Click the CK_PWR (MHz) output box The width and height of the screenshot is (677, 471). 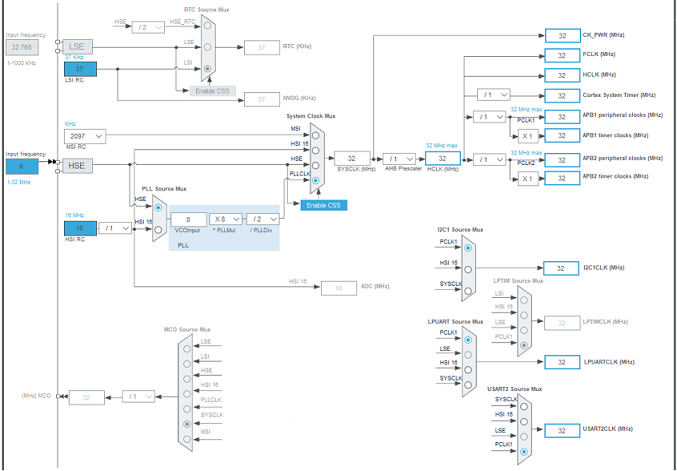[x=563, y=36]
